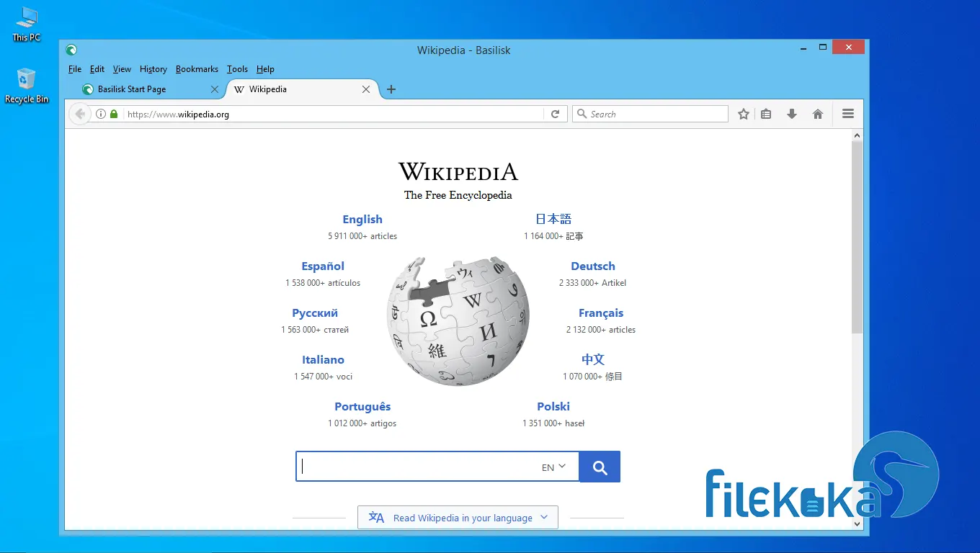Minimize the Basilisk window
980x553 pixels.
(803, 48)
